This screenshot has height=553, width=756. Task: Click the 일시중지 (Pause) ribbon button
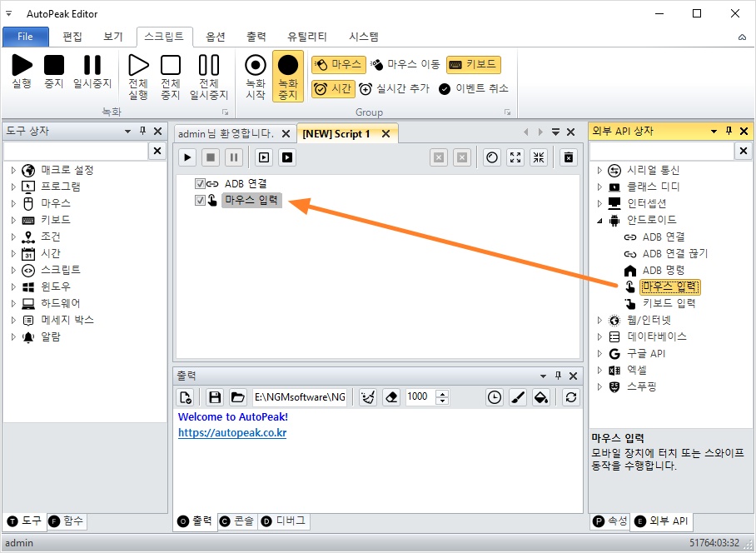[92, 72]
